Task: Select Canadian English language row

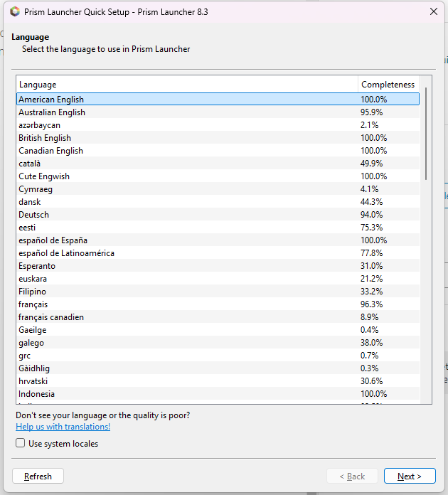Action: (218, 151)
